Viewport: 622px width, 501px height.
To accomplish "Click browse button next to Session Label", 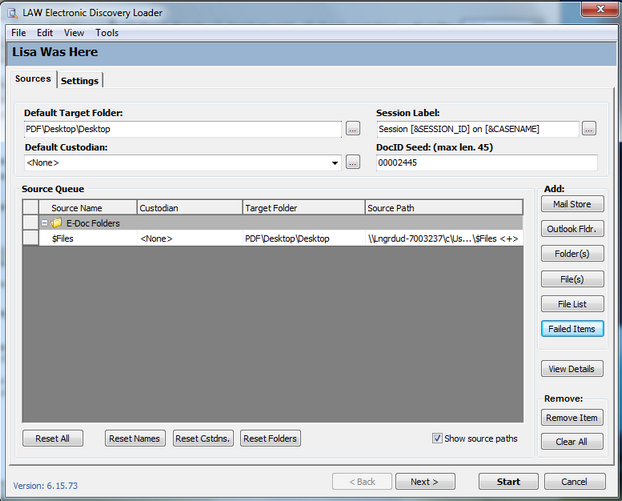I will pyautogui.click(x=589, y=129).
